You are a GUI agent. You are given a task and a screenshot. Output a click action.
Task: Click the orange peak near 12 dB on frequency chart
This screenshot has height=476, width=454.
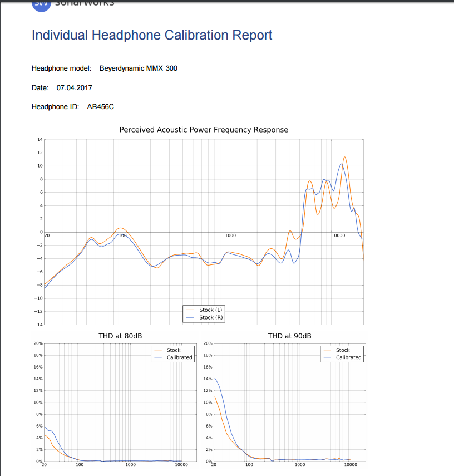pyautogui.click(x=344, y=157)
